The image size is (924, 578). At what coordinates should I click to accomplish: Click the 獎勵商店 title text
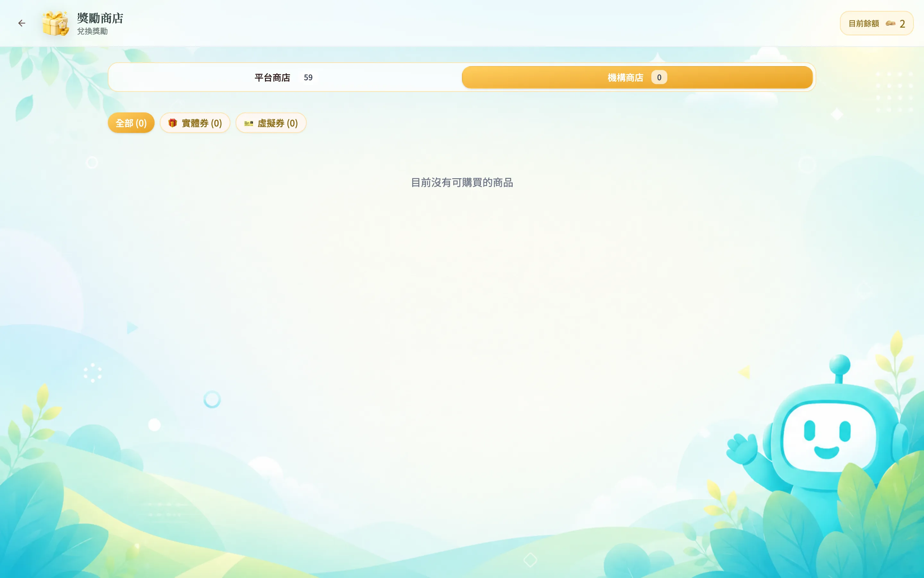tap(100, 18)
